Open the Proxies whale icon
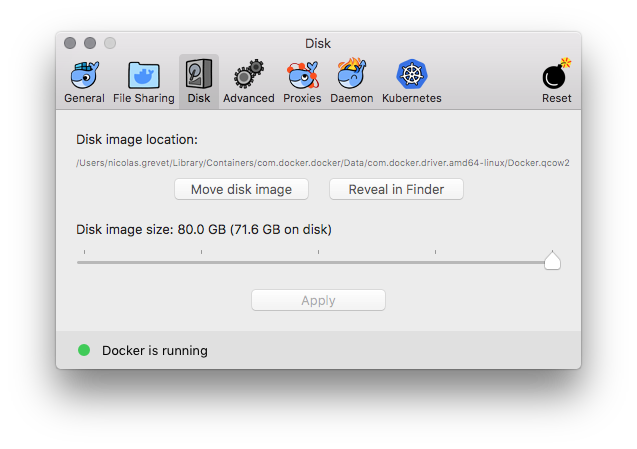 302,75
